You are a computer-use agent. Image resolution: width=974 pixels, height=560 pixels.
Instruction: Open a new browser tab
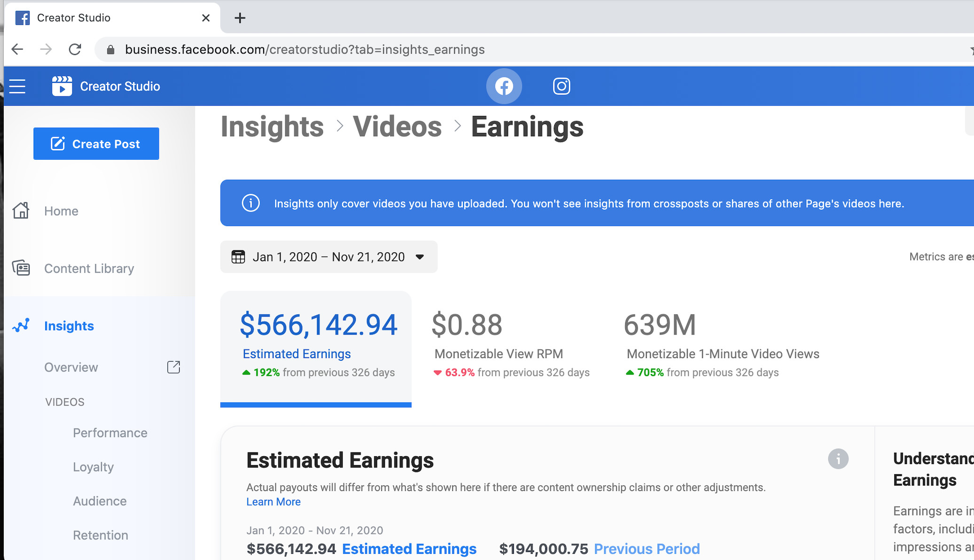(240, 18)
